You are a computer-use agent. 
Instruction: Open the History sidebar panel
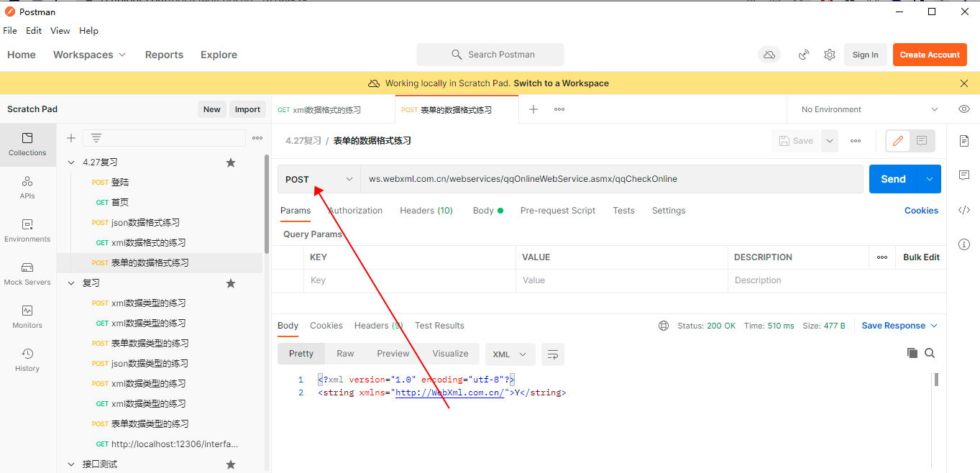click(27, 360)
